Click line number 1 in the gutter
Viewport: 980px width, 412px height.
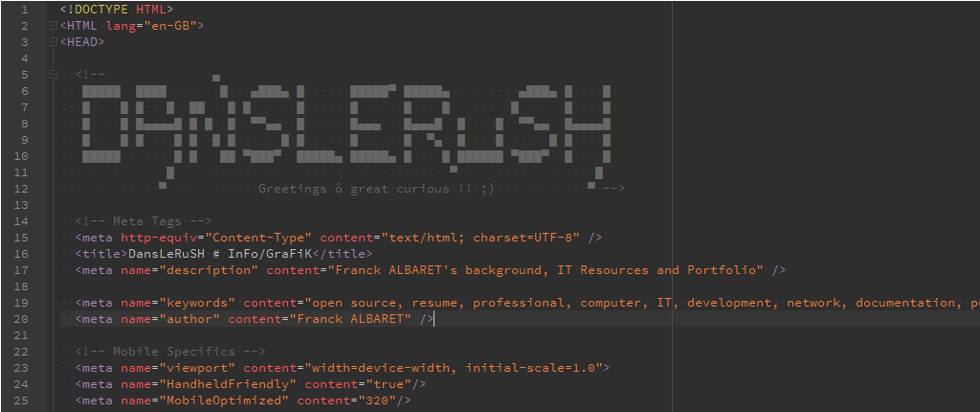tap(23, 10)
